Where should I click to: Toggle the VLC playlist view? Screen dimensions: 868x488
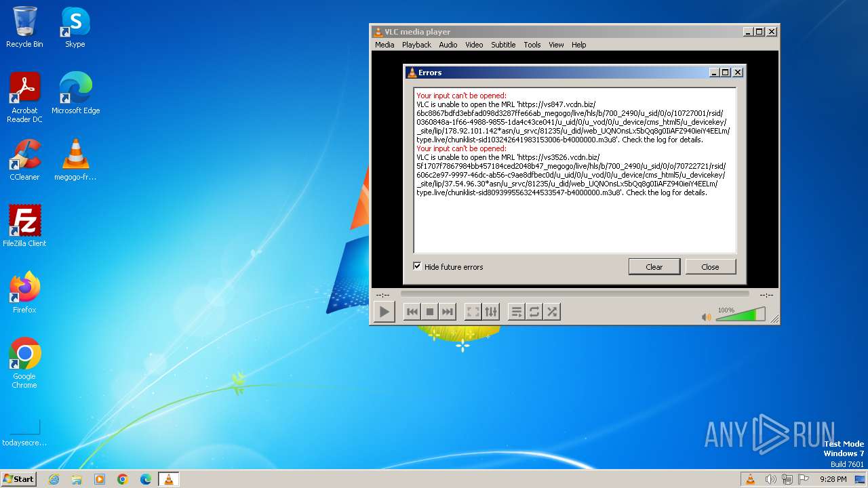click(x=517, y=312)
